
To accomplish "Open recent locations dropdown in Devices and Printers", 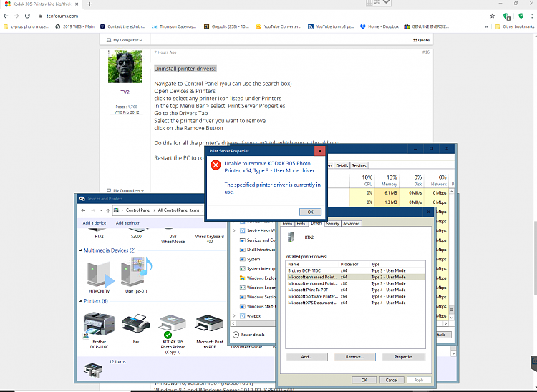I will (101, 210).
